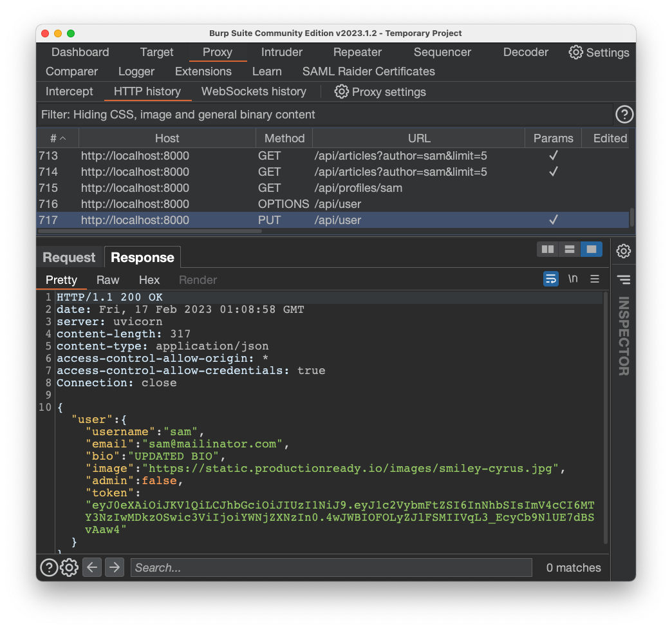Switch to side-by-side layout view

point(548,249)
